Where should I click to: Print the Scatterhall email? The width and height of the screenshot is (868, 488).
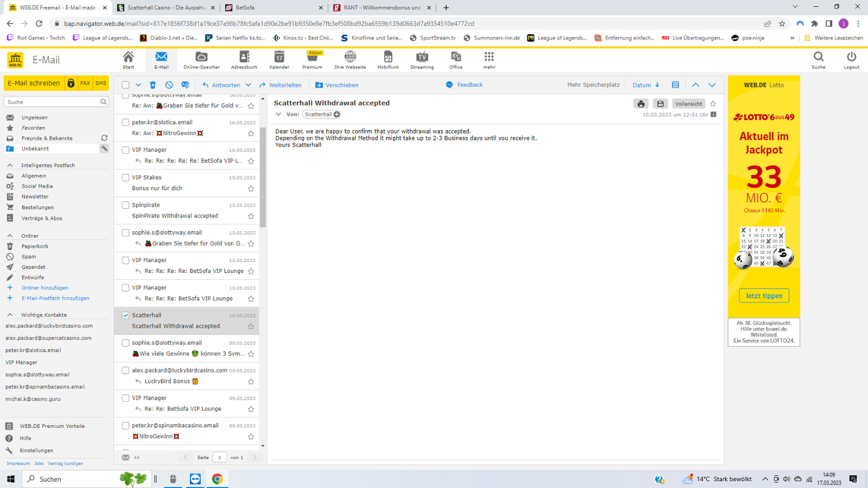(x=641, y=103)
